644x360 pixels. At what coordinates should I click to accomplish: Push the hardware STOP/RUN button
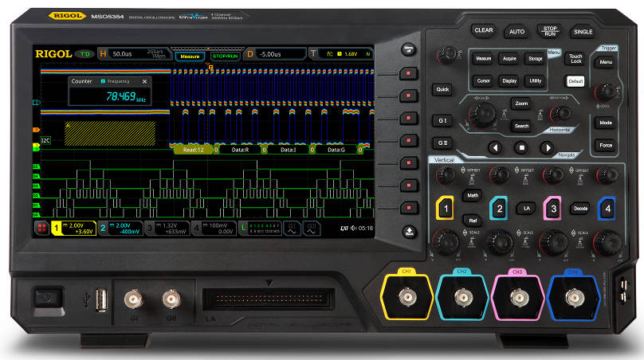tap(550, 31)
